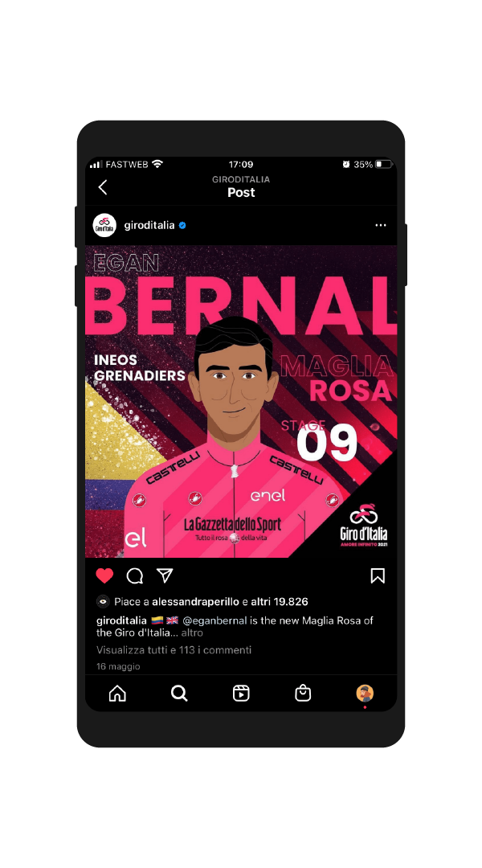
Task: Tap the giroditalia username in the post header
Action: 149,225
